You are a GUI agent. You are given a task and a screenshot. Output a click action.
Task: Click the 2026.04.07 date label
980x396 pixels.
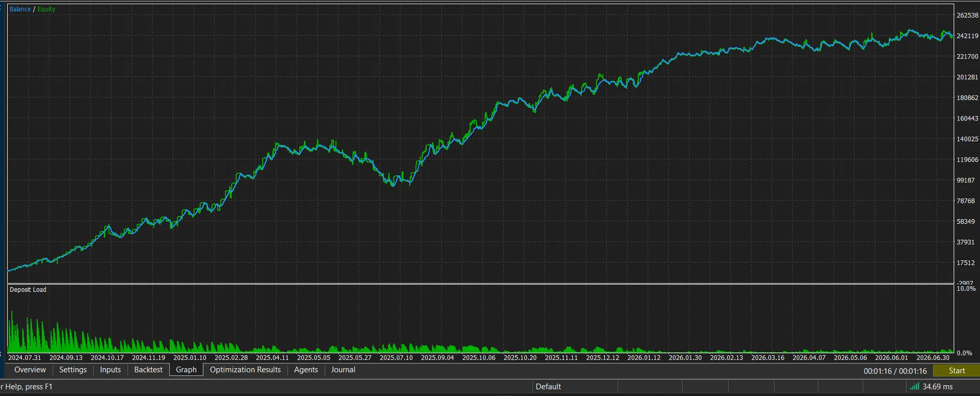tap(809, 357)
